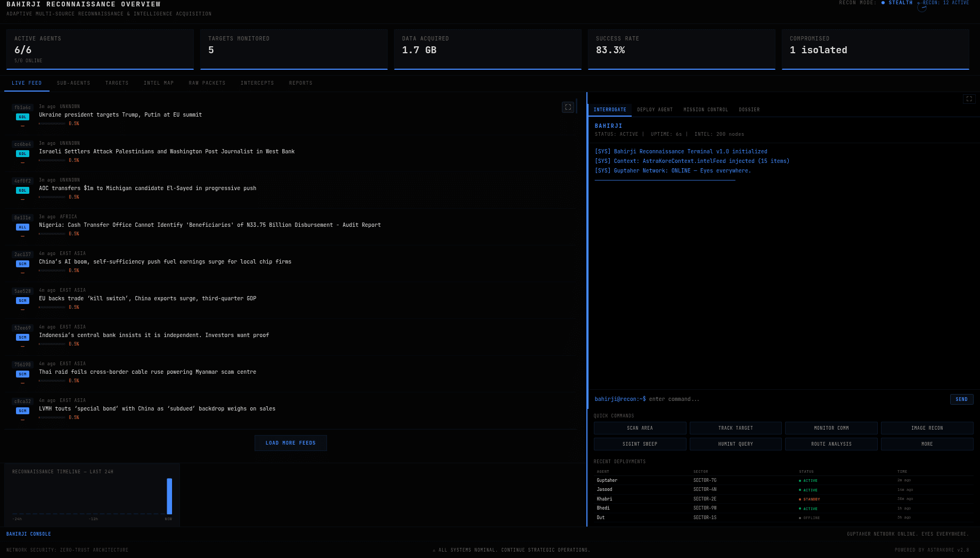Click the fullscreen icon above the Interrogate terminal
The image size is (980, 558).
point(969,99)
